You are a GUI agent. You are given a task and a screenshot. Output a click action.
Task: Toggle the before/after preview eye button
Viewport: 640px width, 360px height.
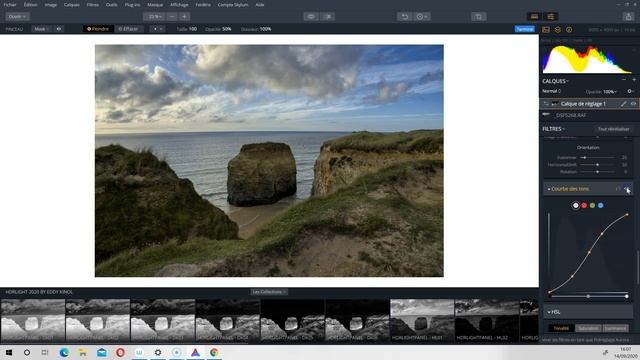[x=311, y=17]
